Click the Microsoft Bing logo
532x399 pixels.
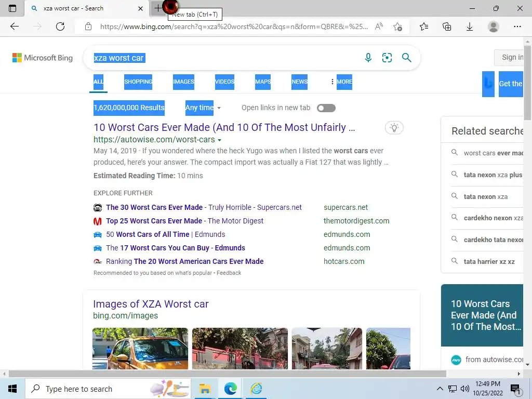click(43, 58)
